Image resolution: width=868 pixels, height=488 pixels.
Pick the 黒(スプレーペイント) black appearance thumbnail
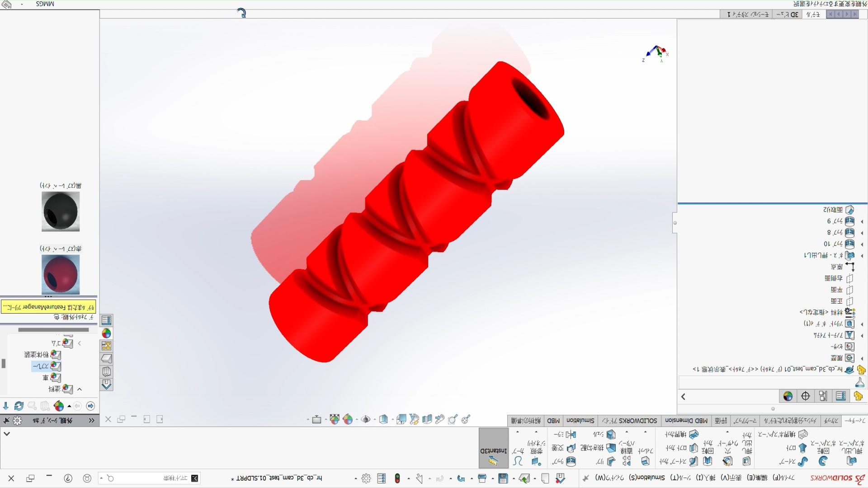61,211
